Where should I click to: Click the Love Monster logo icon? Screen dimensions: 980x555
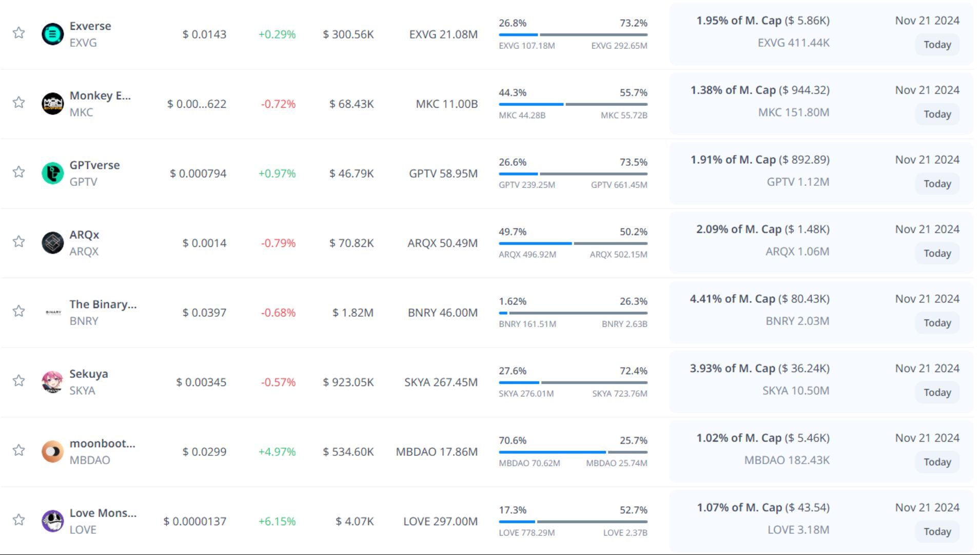[52, 521]
